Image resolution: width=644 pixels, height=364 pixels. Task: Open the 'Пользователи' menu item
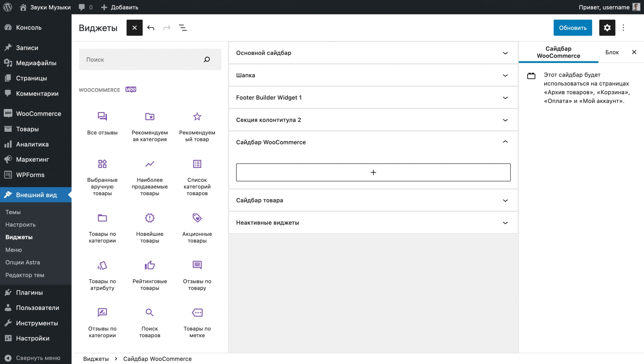(36, 308)
